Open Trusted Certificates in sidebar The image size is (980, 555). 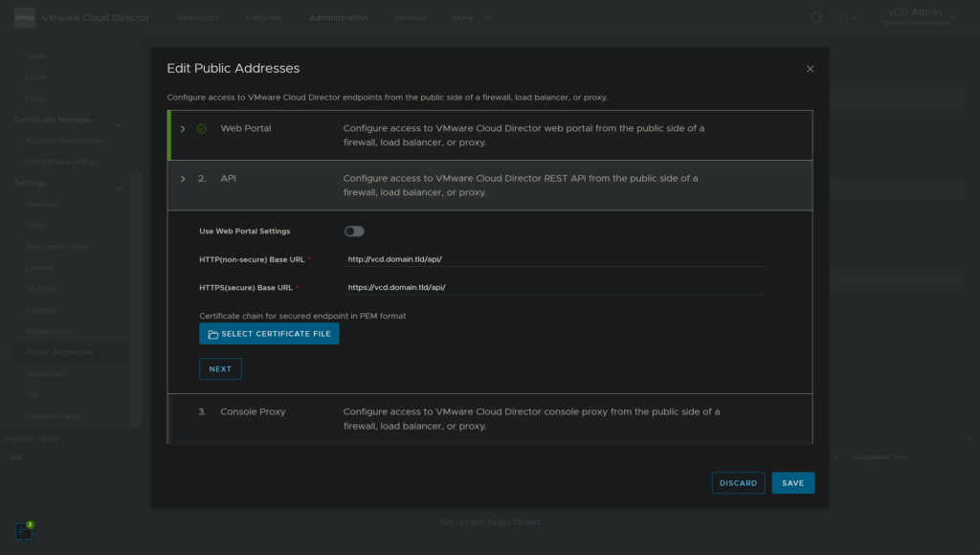pos(64,141)
